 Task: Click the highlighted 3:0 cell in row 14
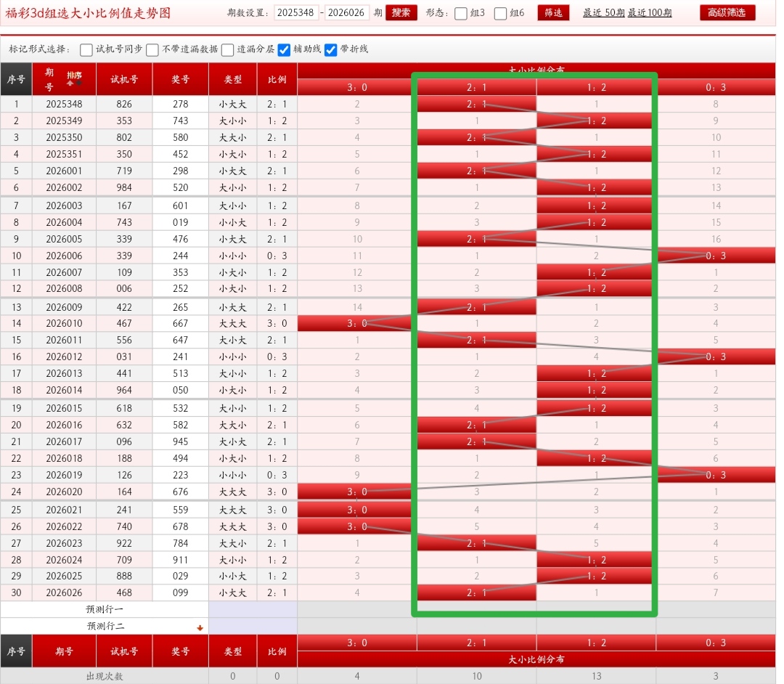pos(356,323)
